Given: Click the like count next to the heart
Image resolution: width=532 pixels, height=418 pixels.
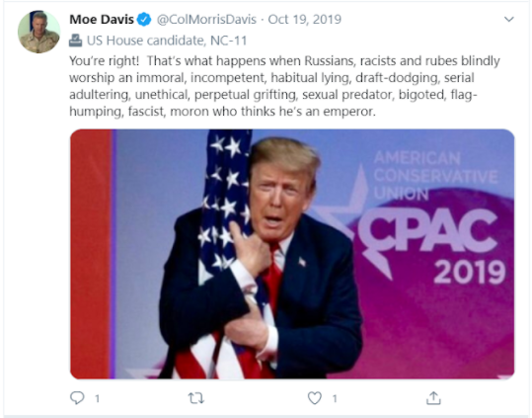Looking at the screenshot, I should tap(335, 398).
